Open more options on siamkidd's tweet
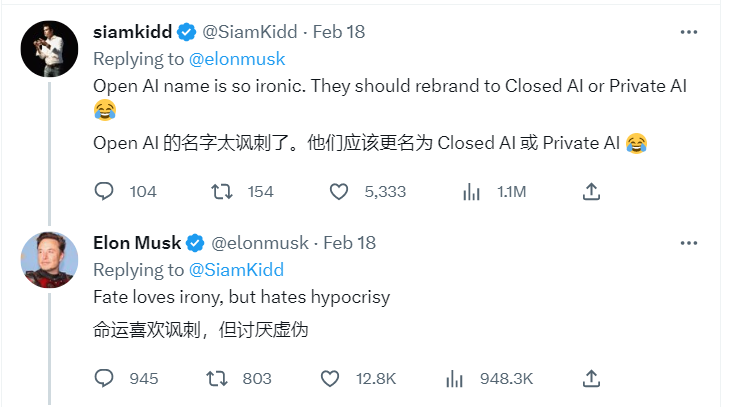 (x=689, y=32)
